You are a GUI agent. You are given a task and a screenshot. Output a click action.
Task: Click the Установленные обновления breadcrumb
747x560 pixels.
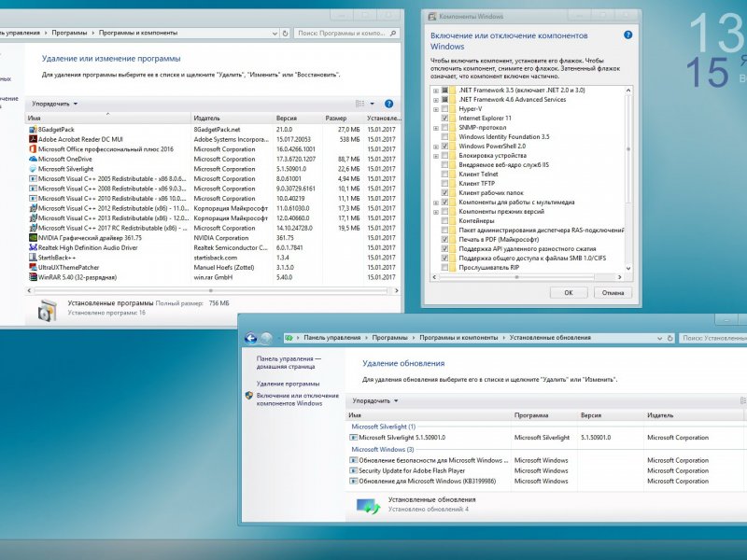pyautogui.click(x=550, y=338)
